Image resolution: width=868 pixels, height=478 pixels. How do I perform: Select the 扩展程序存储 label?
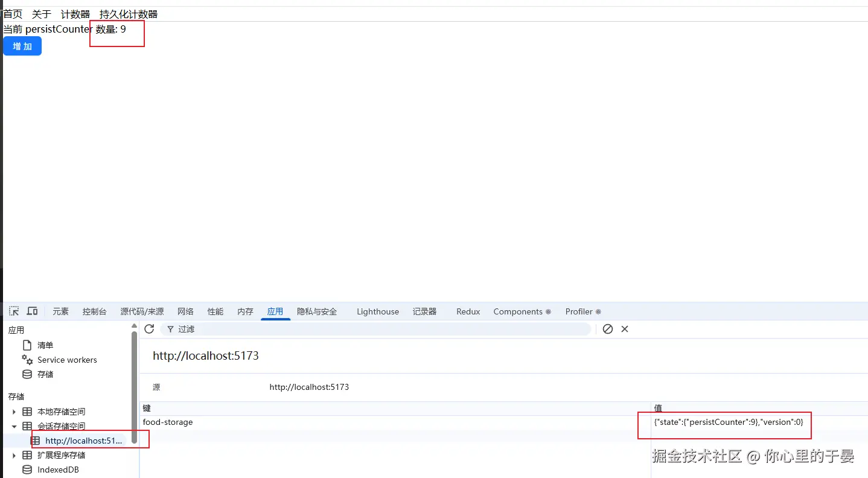click(61, 455)
